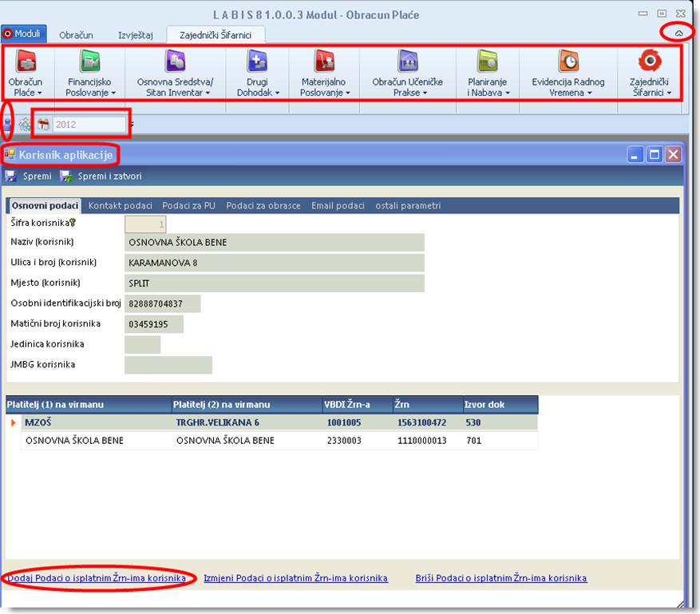Image resolution: width=700 pixels, height=614 pixels.
Task: Click Dodaj Podaci o isplatnim Žrn-ima link
Action: [x=97, y=578]
